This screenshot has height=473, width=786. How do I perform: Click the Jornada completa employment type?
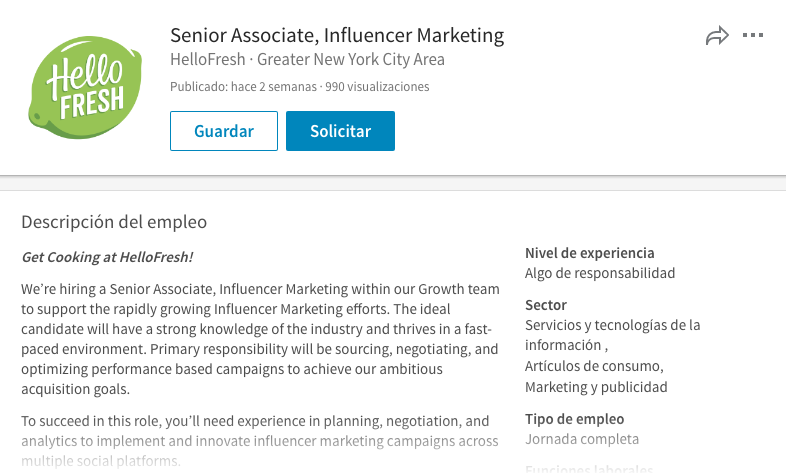(582, 439)
